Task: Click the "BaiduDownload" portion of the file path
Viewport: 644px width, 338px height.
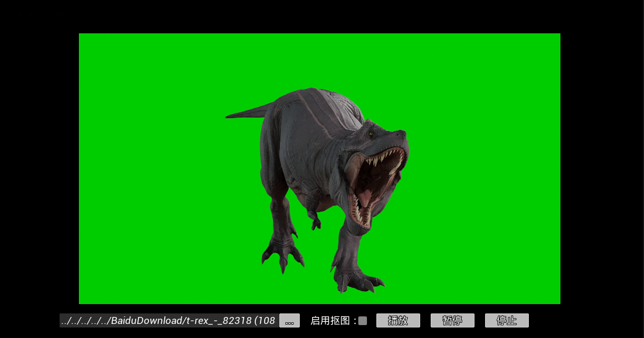Action: pos(146,320)
